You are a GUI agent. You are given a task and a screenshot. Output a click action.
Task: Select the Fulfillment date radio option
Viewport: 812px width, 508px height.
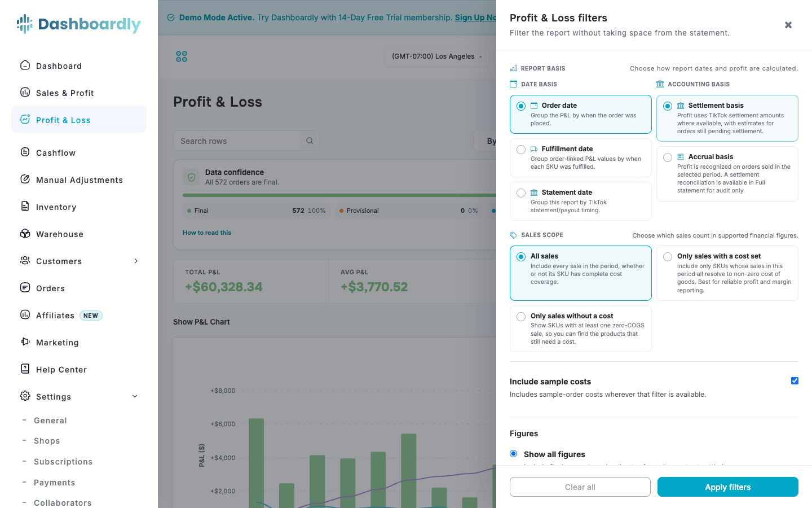tap(521, 150)
